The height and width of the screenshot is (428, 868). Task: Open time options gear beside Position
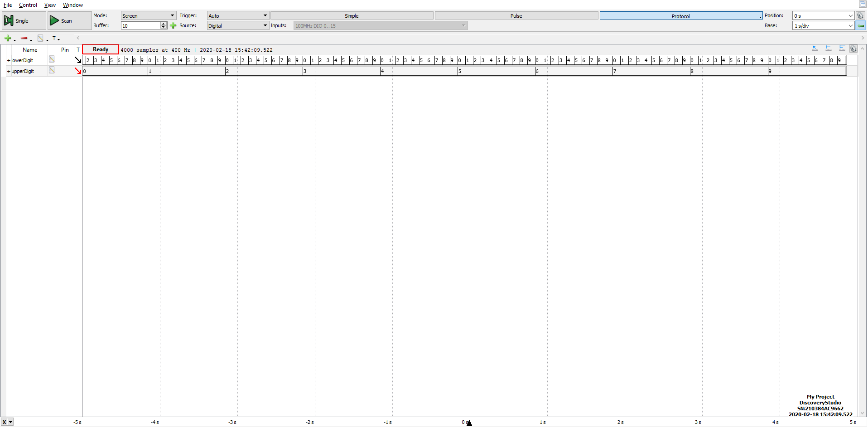click(861, 16)
